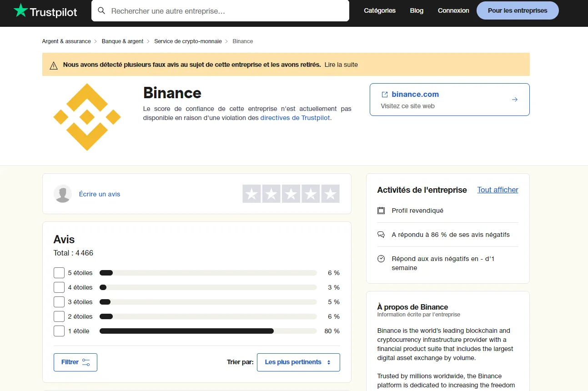Screen dimensions: 588x391
Task: Open the Blog menu item
Action: (x=417, y=10)
